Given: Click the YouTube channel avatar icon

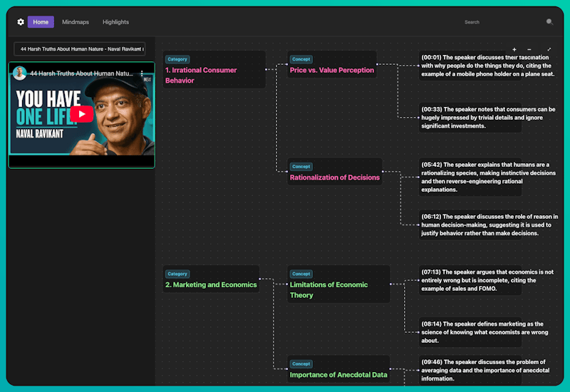Looking at the screenshot, I should (x=20, y=73).
